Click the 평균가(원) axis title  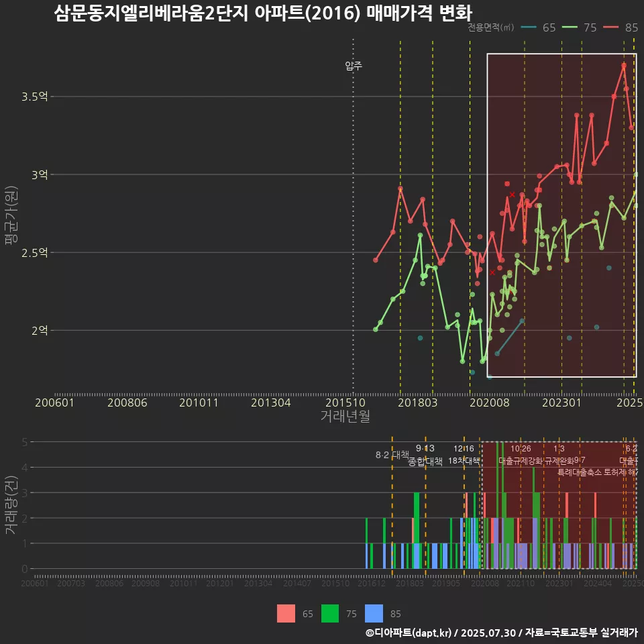pos(11,215)
